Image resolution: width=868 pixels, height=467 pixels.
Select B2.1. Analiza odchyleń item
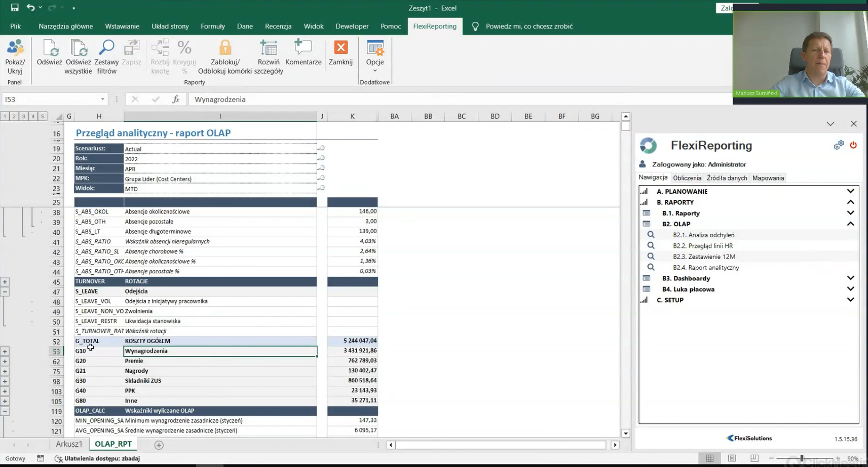click(x=703, y=235)
